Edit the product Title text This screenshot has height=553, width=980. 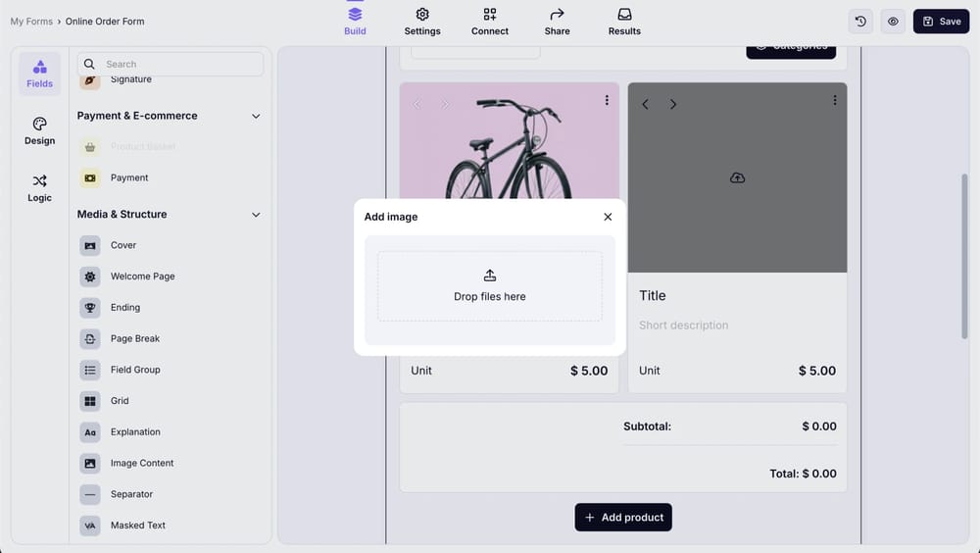coord(653,296)
